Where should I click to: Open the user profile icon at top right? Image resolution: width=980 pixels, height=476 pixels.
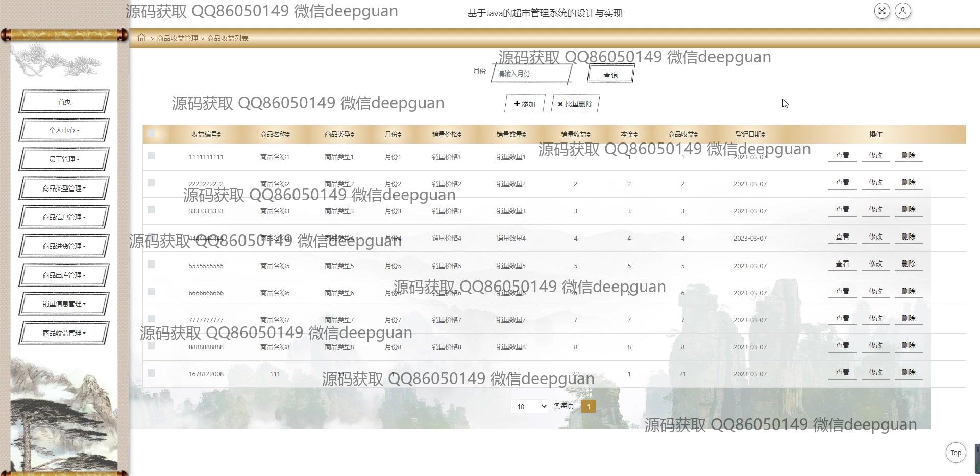(x=902, y=11)
